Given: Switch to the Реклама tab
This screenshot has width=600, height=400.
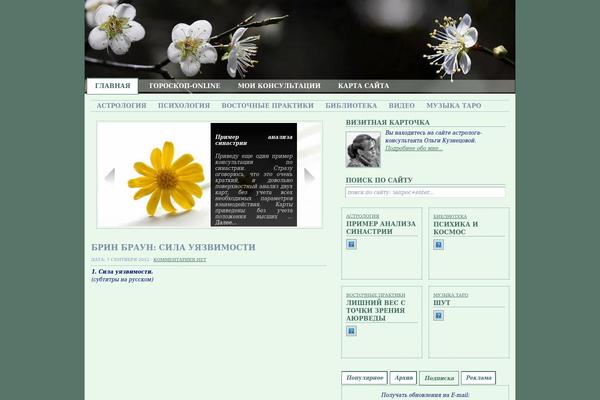Looking at the screenshot, I should point(478,378).
